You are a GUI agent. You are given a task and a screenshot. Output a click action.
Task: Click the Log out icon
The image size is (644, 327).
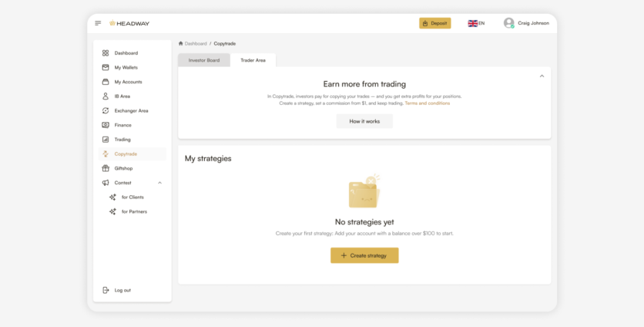[106, 290]
